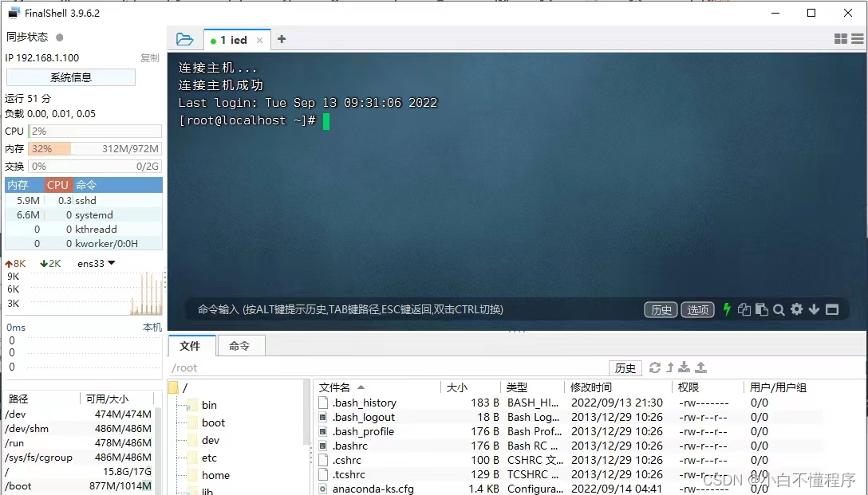Open command bar settings gear
The width and height of the screenshot is (868, 495).
point(797,309)
